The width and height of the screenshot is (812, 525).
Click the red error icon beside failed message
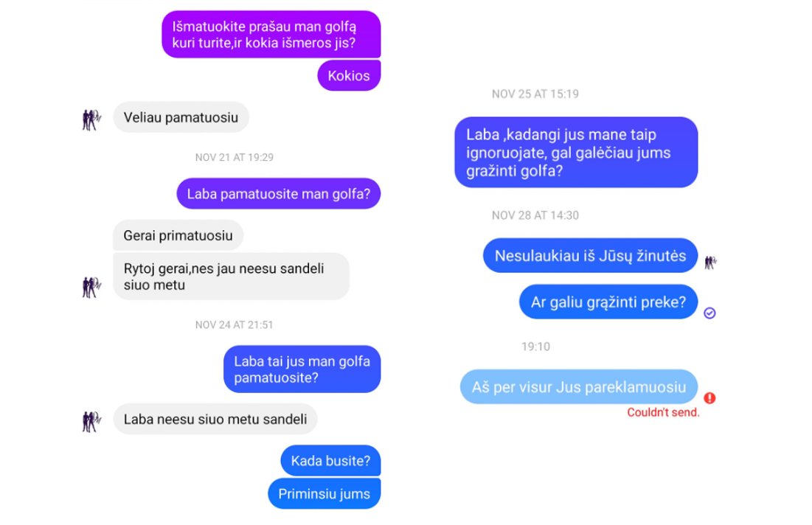[709, 397]
